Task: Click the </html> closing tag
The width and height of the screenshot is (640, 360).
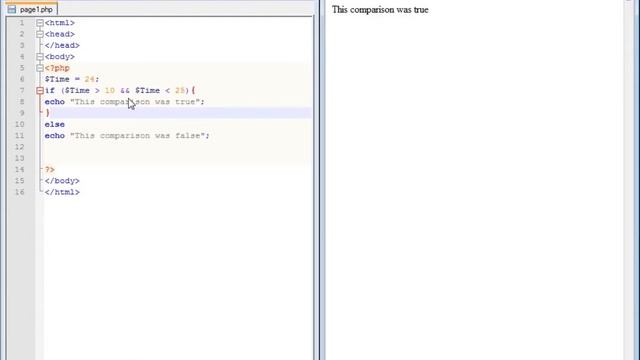Action: (62, 192)
